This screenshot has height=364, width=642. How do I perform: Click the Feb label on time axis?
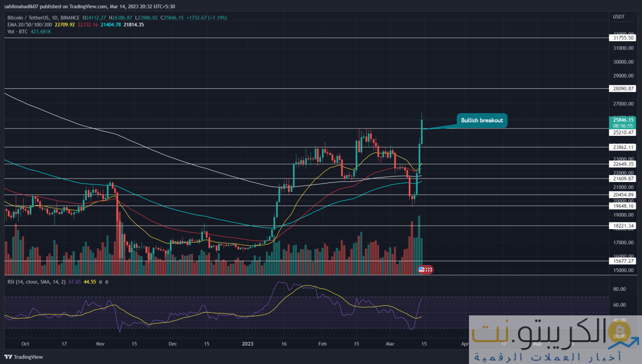[x=323, y=344]
